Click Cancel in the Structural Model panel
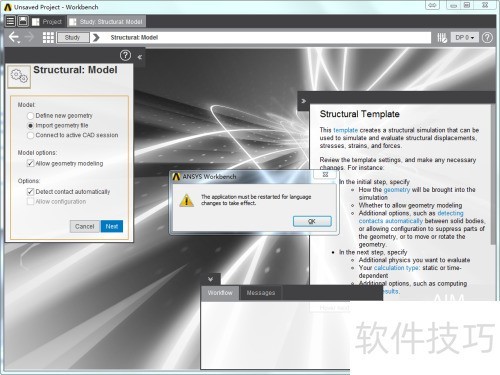The width and height of the screenshot is (500, 375). point(84,226)
